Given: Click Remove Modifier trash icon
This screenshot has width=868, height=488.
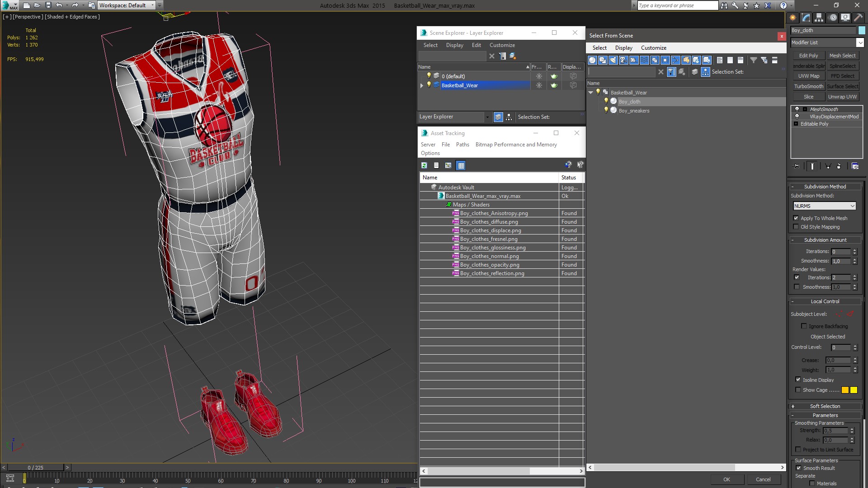Looking at the screenshot, I should 839,166.
